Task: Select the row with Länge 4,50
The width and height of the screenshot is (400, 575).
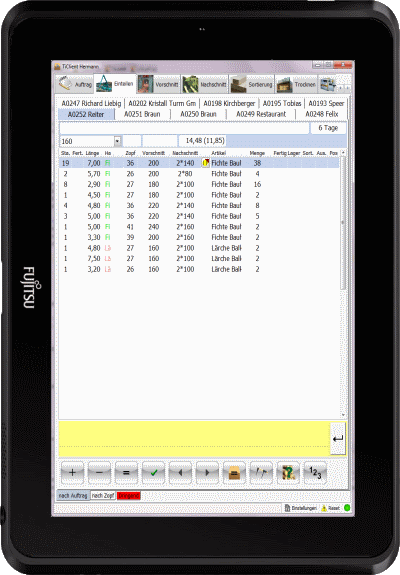Action: pos(199,195)
